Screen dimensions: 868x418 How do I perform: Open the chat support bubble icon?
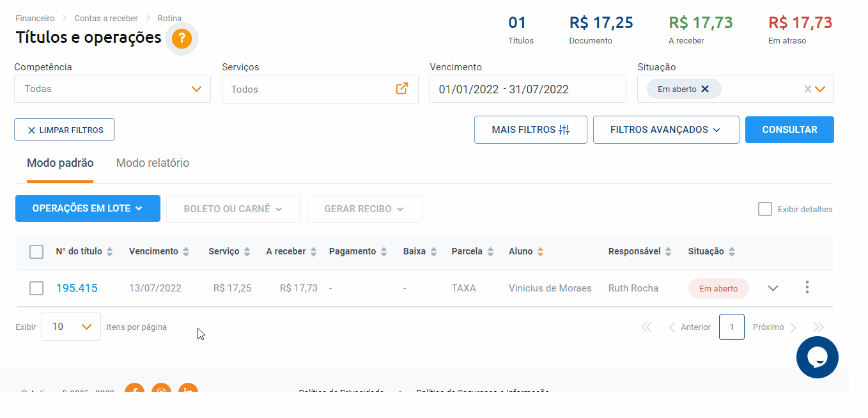click(x=818, y=357)
